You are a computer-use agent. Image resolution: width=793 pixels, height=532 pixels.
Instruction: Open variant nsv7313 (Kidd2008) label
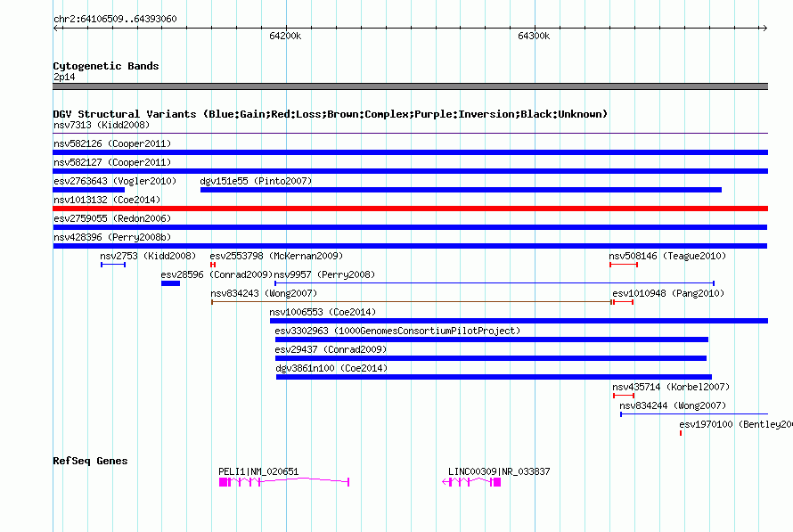click(x=102, y=125)
